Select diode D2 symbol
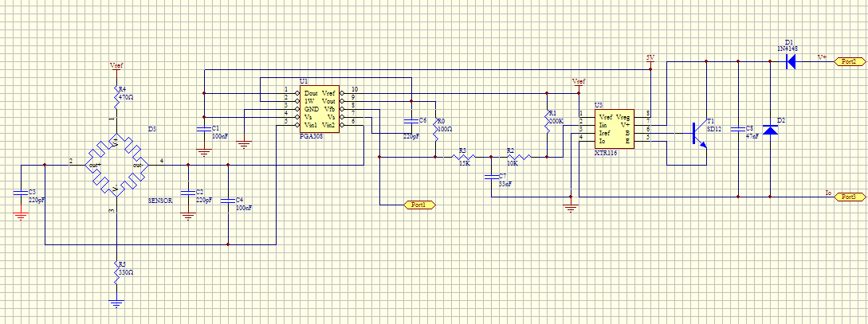868x324 pixels. coord(770,130)
